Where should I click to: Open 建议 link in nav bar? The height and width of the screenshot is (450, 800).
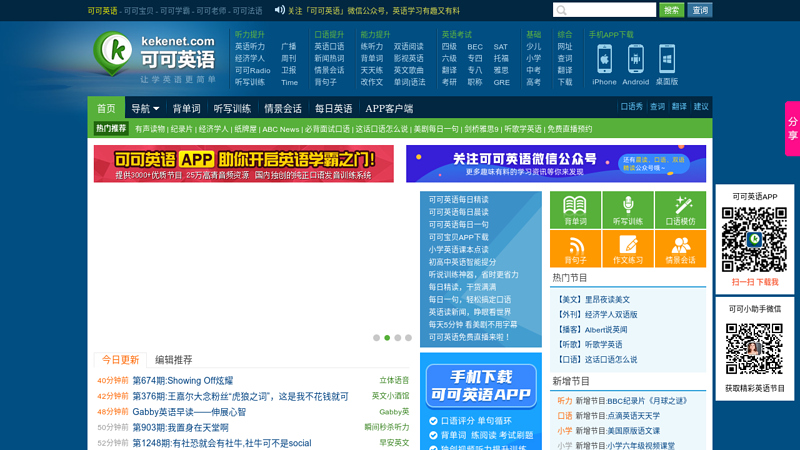pyautogui.click(x=701, y=107)
